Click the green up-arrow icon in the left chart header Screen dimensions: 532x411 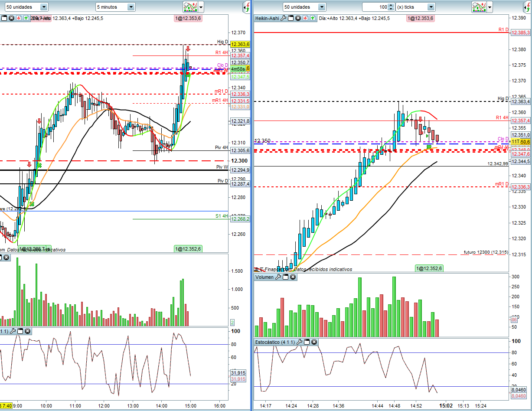(x=26, y=18)
